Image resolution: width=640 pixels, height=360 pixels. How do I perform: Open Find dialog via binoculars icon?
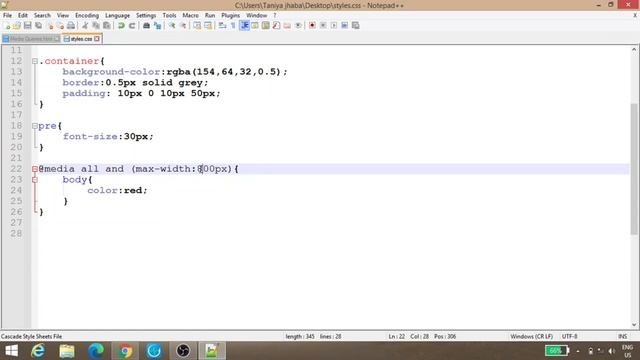point(146,26)
